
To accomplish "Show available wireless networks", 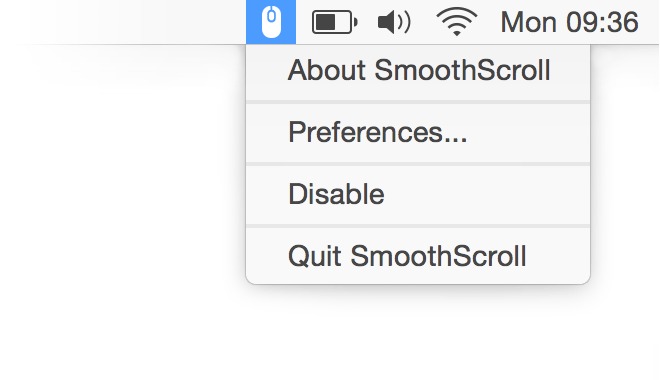I will point(457,21).
